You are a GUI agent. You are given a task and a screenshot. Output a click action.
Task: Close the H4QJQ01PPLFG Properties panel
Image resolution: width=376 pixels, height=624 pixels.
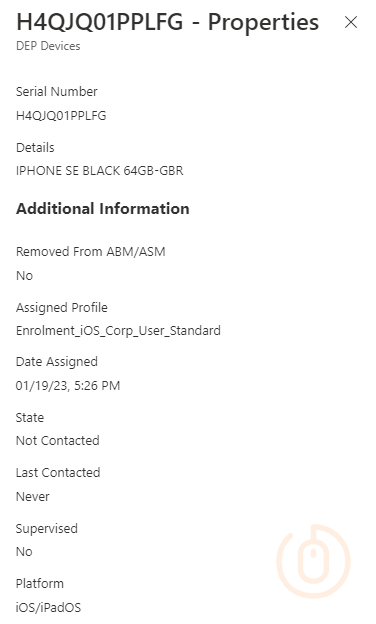point(351,22)
